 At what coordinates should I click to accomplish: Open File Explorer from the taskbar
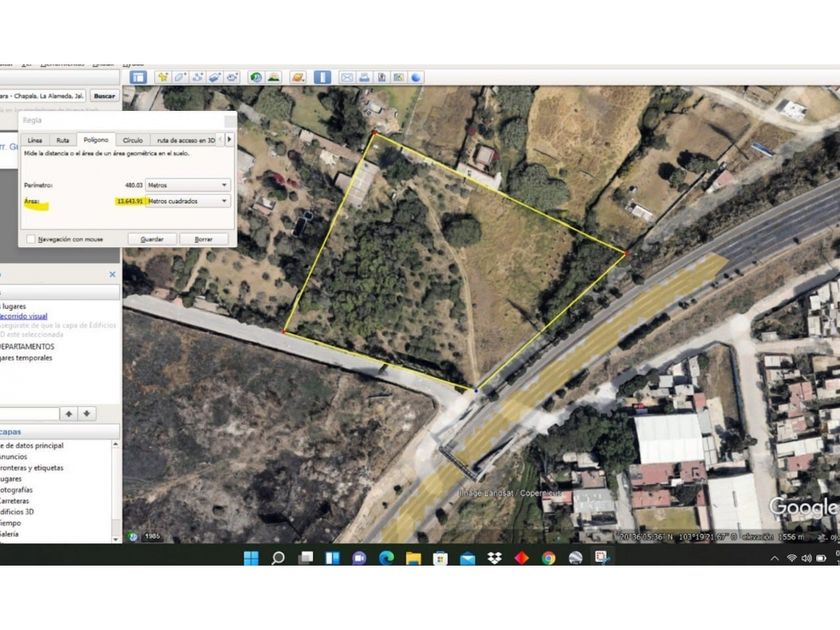(413, 558)
